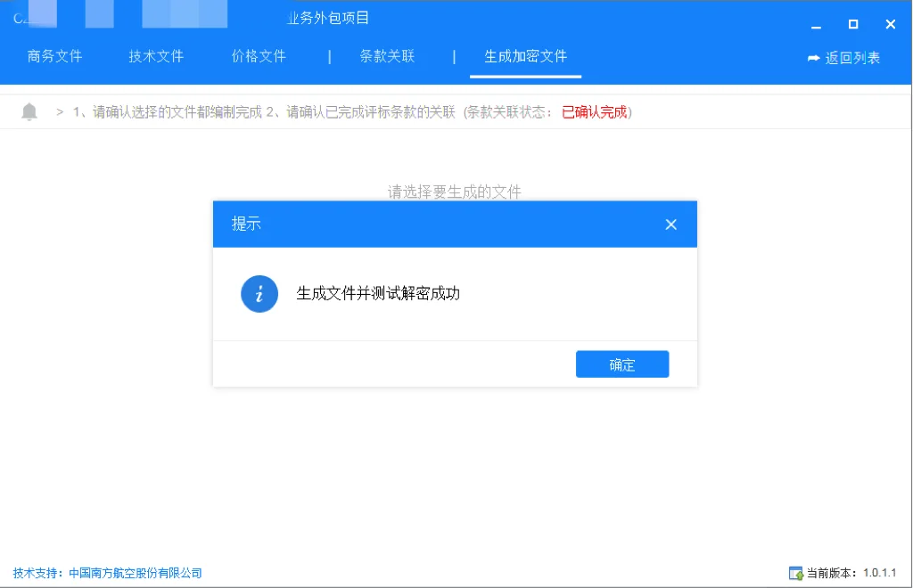The height and width of the screenshot is (588, 913).
Task: Confirm the dialog with 确定 button
Action: [621, 363]
